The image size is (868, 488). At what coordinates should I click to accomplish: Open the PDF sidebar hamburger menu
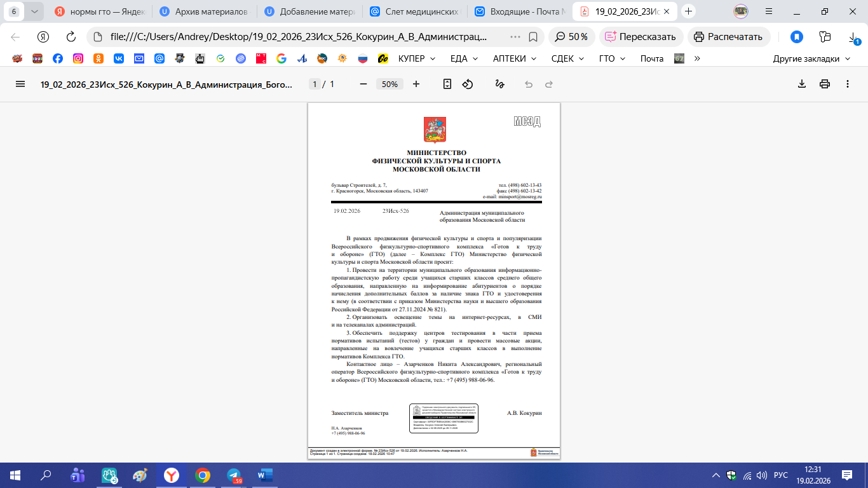(x=20, y=84)
